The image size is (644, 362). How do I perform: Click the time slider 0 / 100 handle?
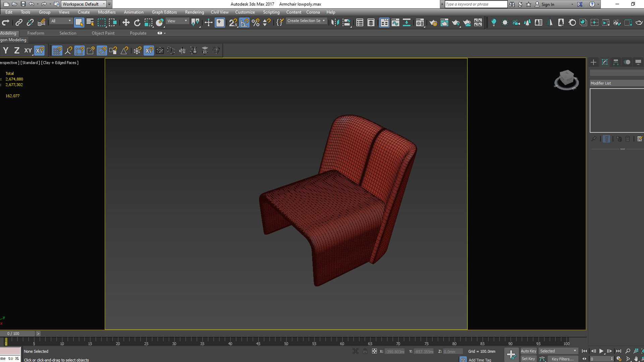[17, 334]
